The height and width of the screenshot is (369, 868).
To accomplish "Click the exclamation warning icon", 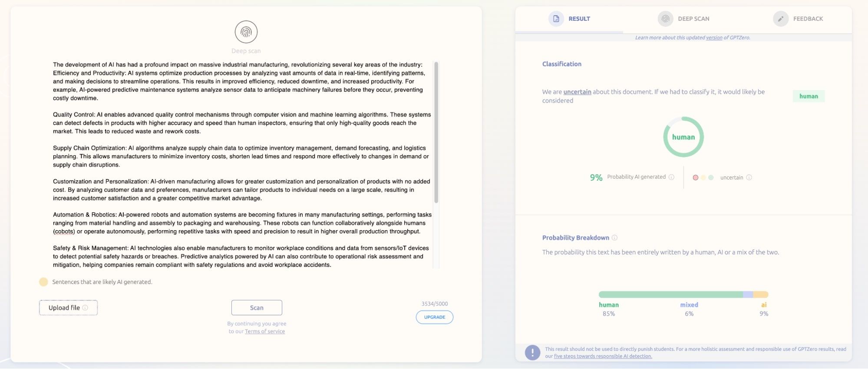I will (x=532, y=352).
